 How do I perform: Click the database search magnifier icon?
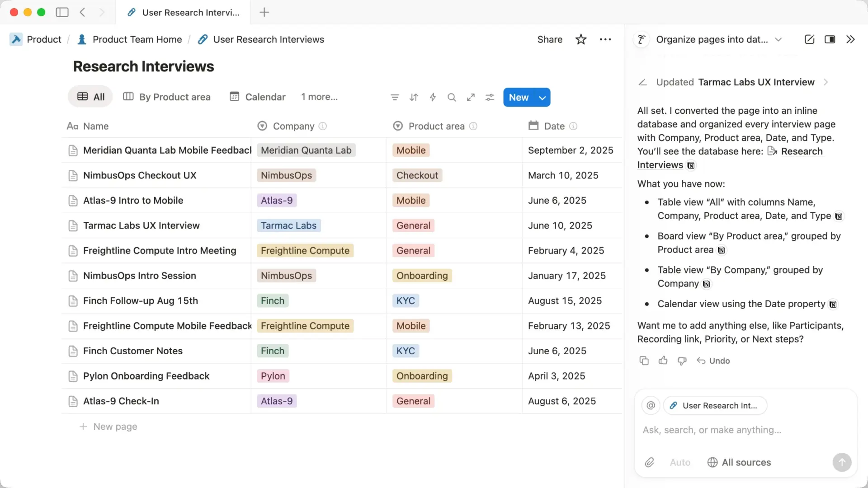pyautogui.click(x=452, y=97)
